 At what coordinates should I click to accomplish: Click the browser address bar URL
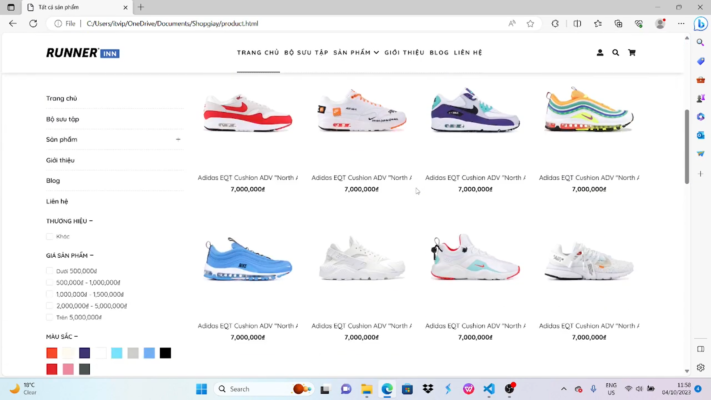point(172,24)
